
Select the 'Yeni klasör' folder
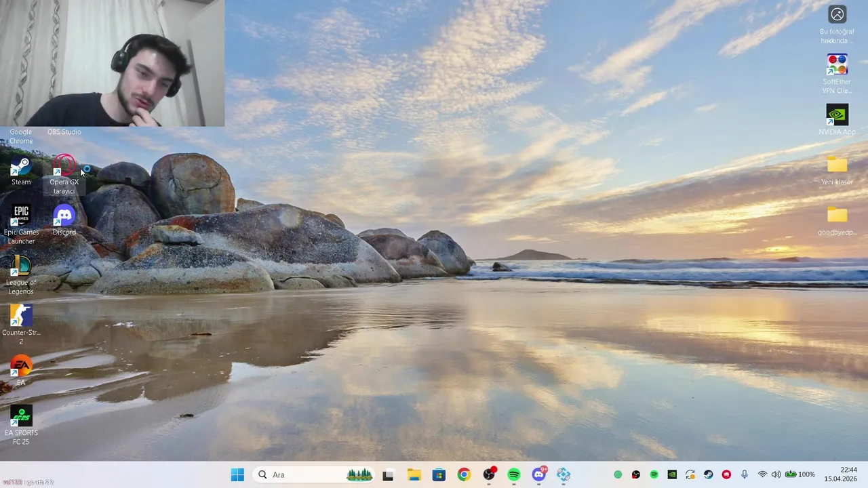pyautogui.click(x=837, y=170)
